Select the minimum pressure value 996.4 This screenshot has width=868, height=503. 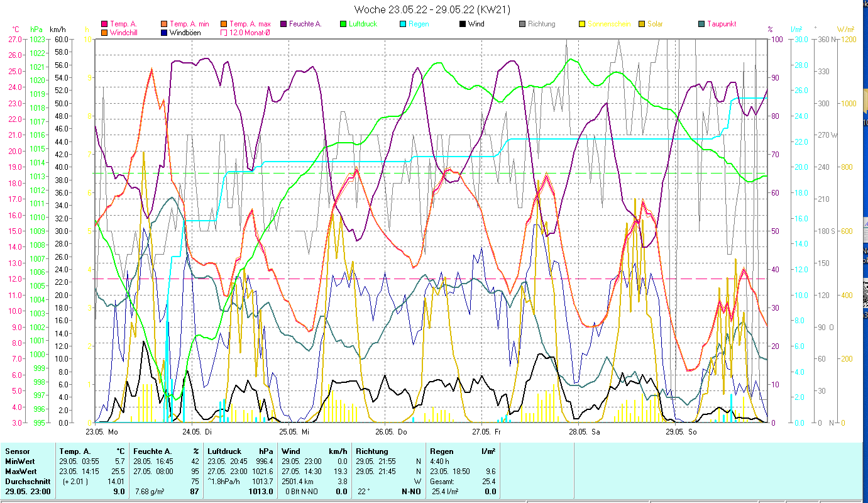pos(264,462)
